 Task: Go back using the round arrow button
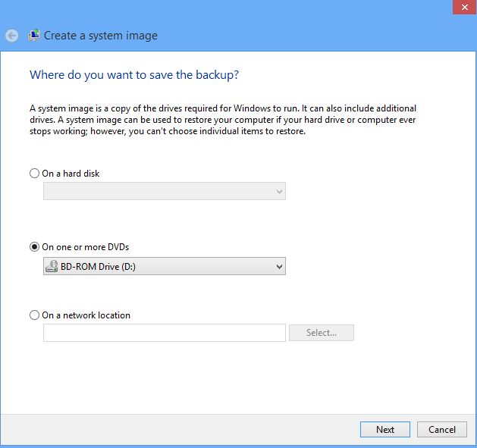click(x=12, y=36)
